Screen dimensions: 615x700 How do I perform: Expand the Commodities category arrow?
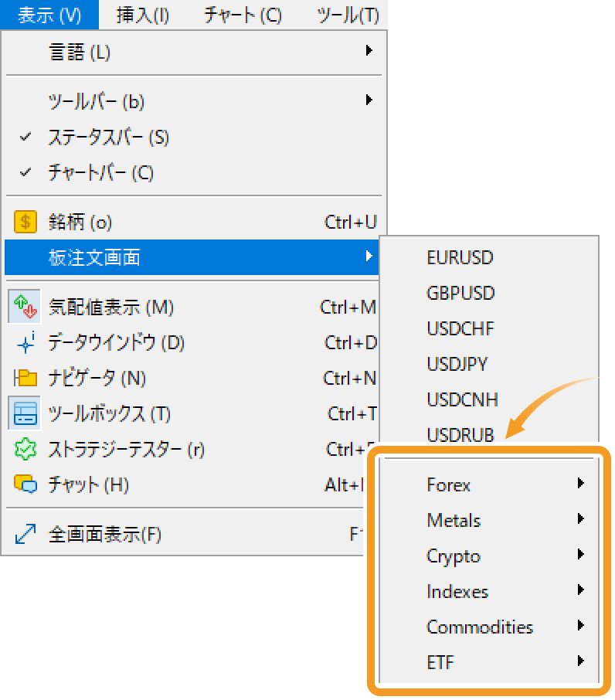[x=580, y=625]
